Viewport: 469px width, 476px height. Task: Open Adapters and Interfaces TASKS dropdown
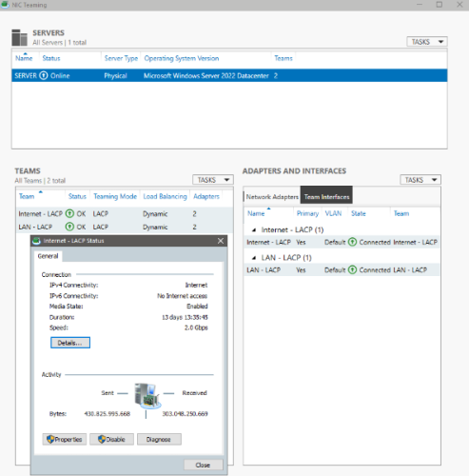[x=420, y=180]
